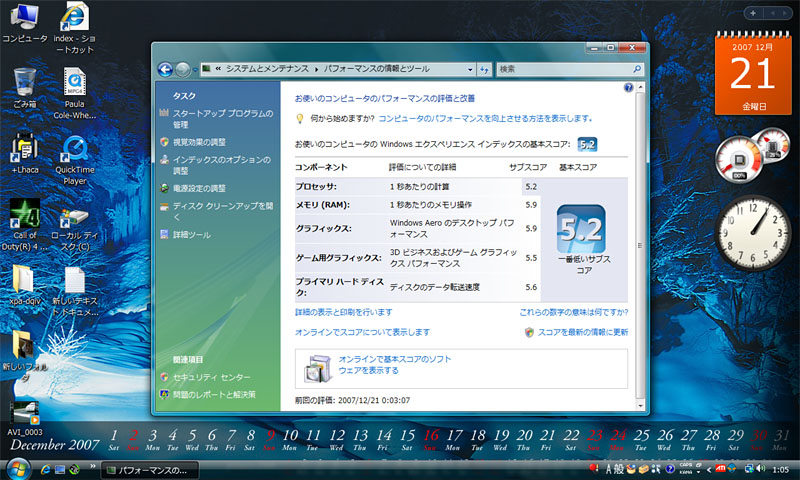This screenshot has height=480, width=800.
Task: Click システムとメンテナンス in the breadcrumb
Action: [x=267, y=69]
